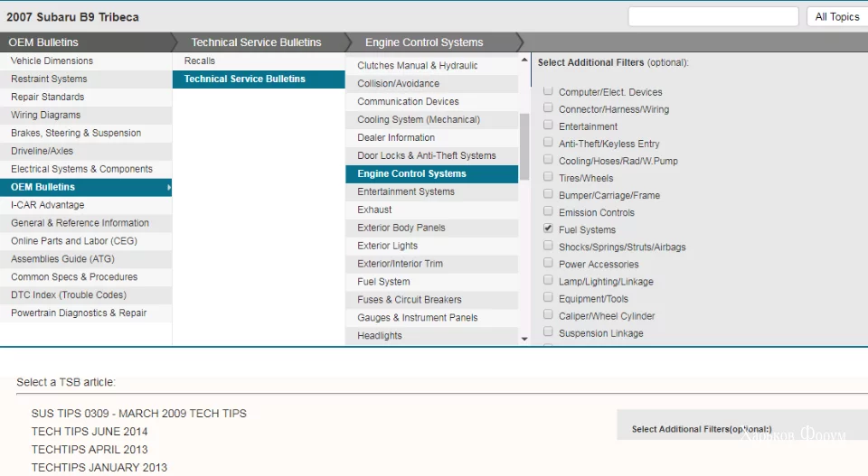The width and height of the screenshot is (868, 476).
Task: Tick the Anti-Theft/Keyless Entry checkbox
Action: pos(548,142)
